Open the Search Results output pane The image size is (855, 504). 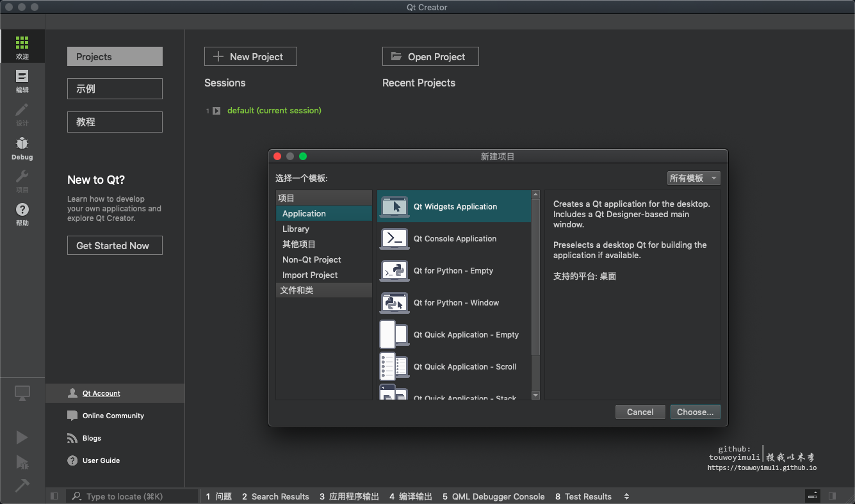point(275,496)
